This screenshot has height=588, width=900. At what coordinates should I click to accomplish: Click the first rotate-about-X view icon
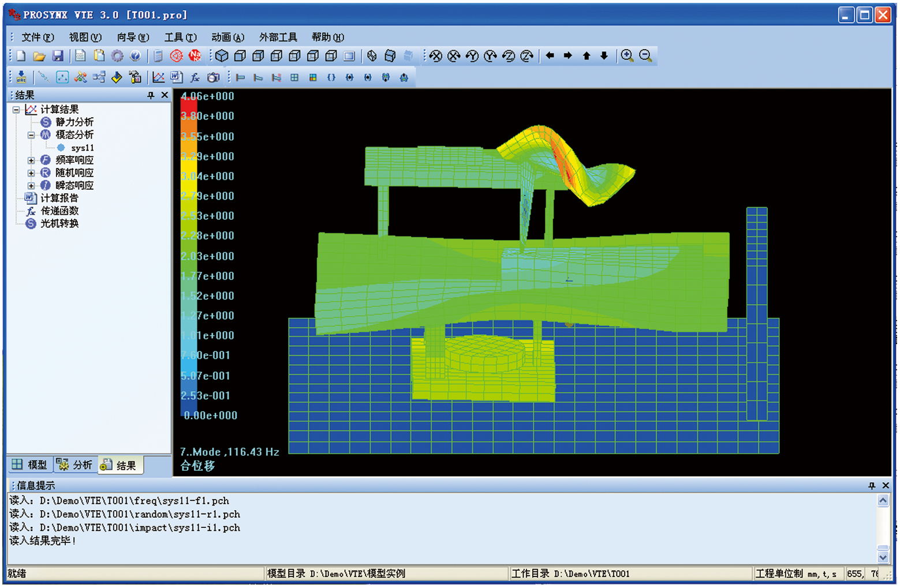click(x=436, y=56)
